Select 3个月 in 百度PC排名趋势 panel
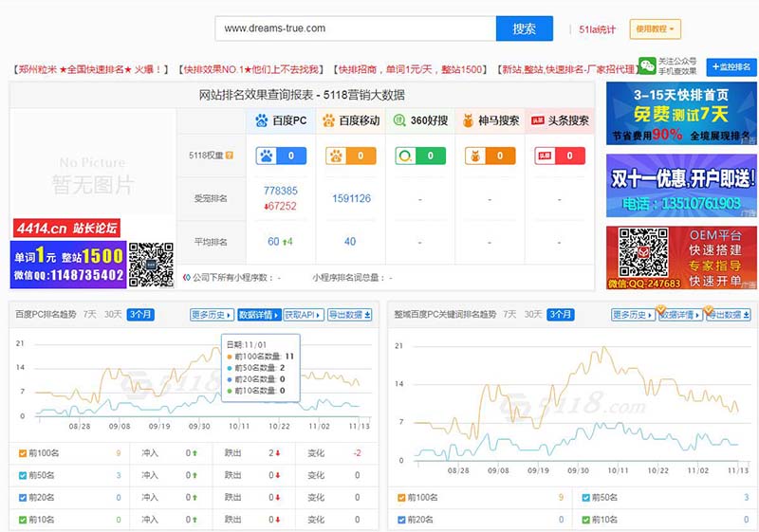 click(x=140, y=315)
